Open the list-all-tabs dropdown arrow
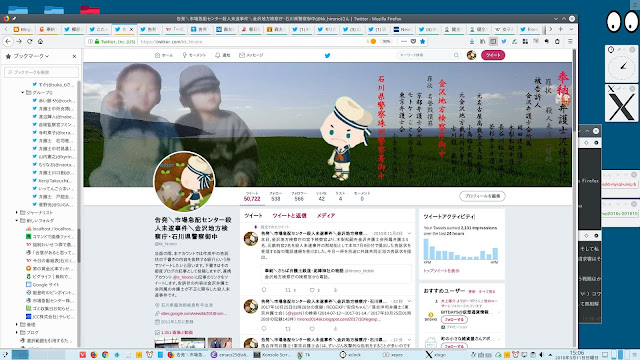 pyautogui.click(x=571, y=29)
